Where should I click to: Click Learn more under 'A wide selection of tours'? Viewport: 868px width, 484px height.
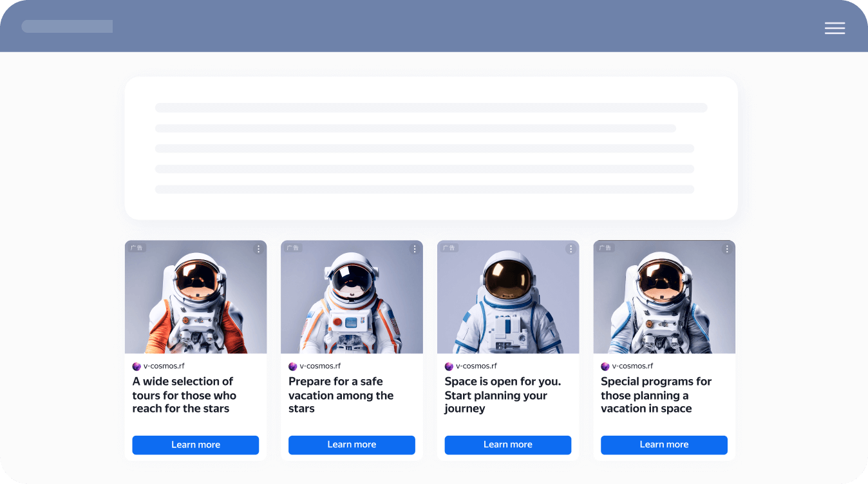(x=196, y=445)
